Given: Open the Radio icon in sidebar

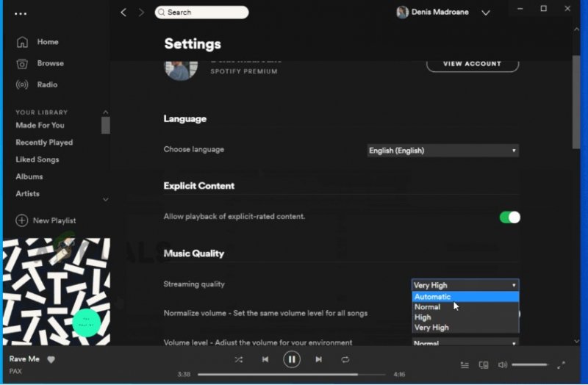Looking at the screenshot, I should (x=22, y=84).
